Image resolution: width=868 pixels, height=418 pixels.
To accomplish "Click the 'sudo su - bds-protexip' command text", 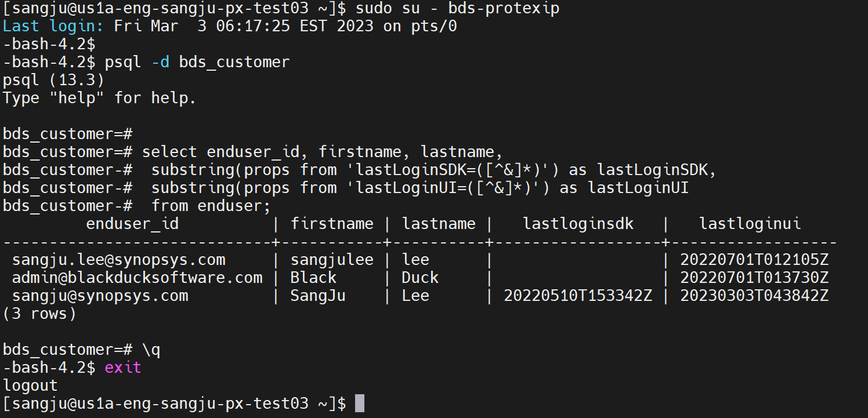I will click(x=457, y=8).
